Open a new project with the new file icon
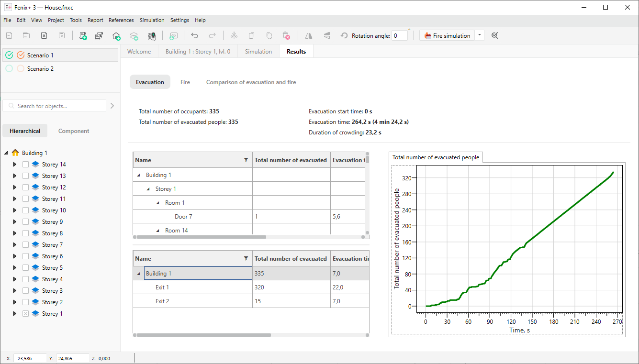639x364 pixels. pyautogui.click(x=9, y=35)
